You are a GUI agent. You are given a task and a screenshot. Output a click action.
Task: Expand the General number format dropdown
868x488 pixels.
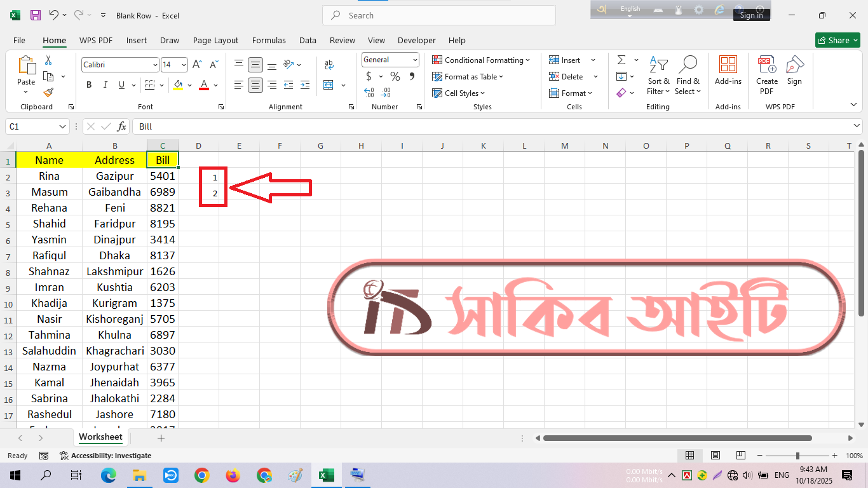click(x=415, y=60)
